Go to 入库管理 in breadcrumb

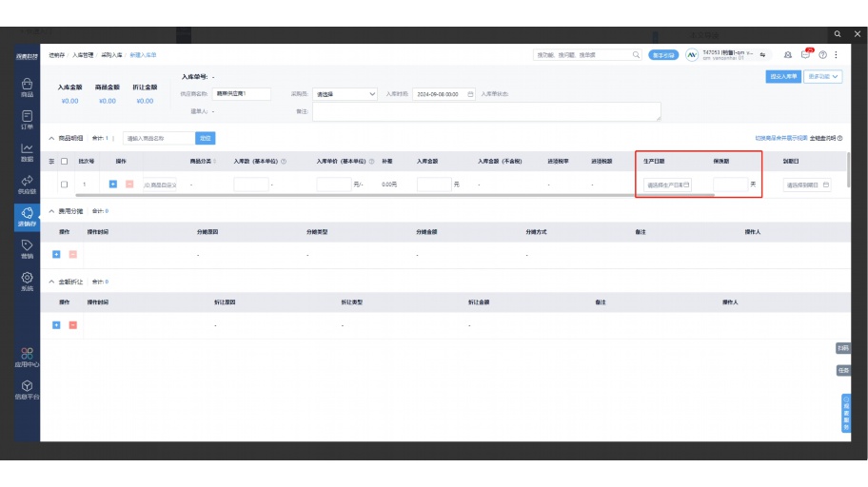coord(83,55)
